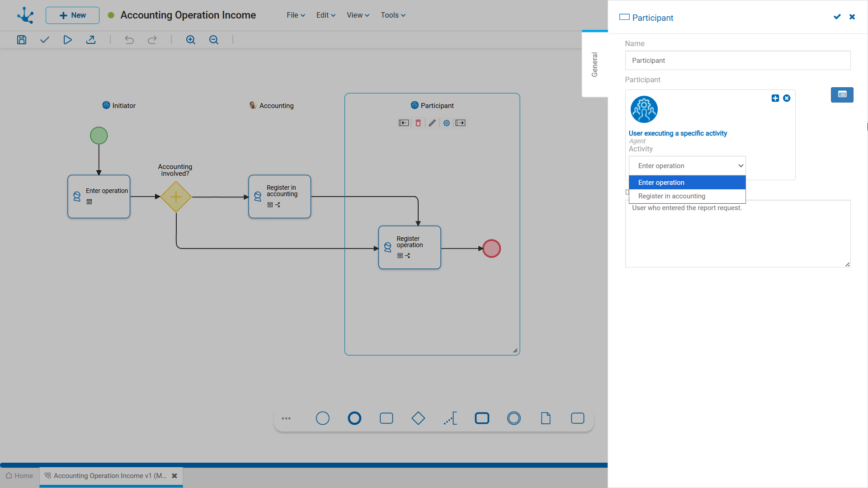Expand the Tools menu
The height and width of the screenshot is (488, 868).
pyautogui.click(x=393, y=15)
